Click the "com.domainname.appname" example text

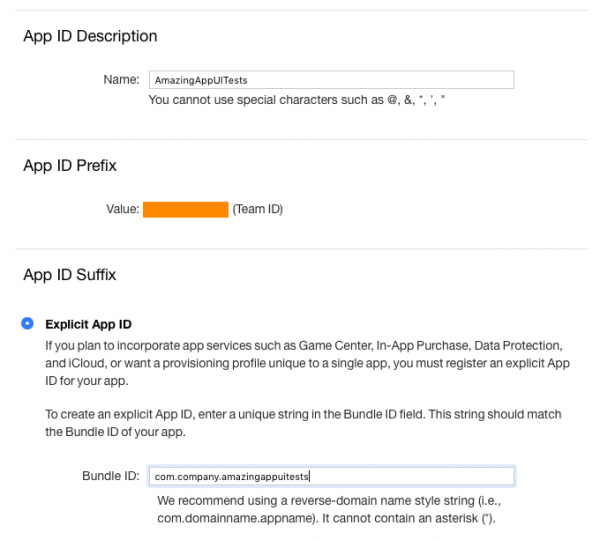(x=230, y=520)
